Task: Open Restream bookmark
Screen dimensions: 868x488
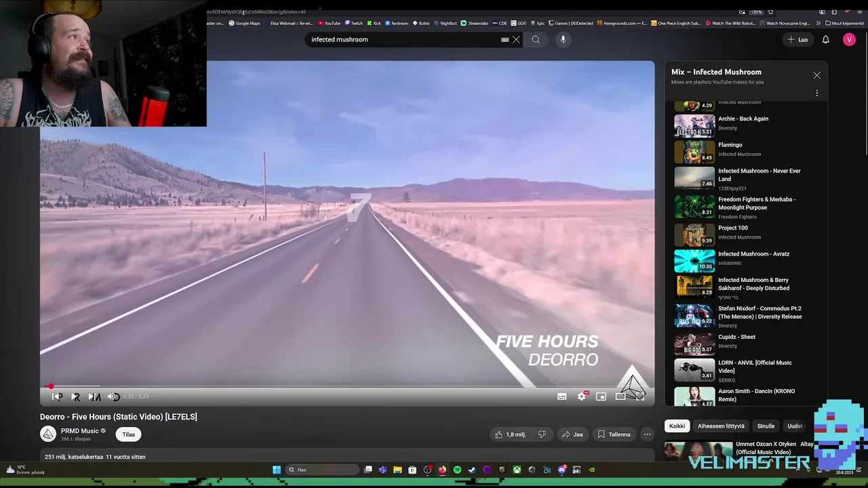Action: 397,23
